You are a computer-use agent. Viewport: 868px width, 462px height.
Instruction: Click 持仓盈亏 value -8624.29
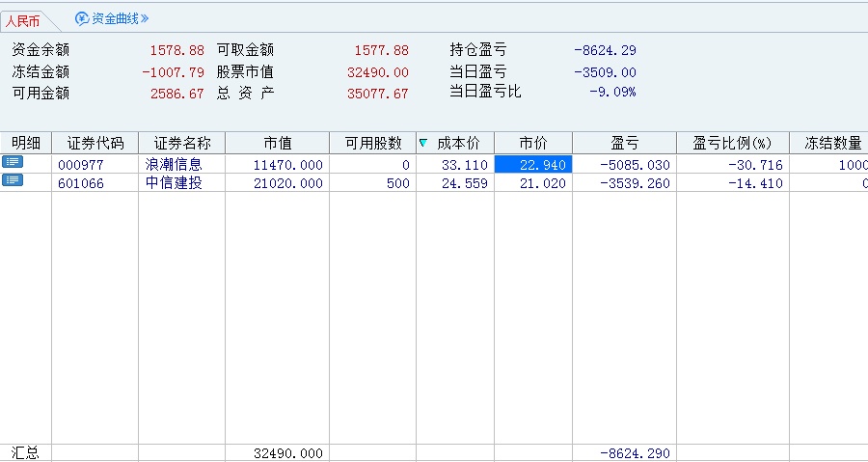click(x=605, y=50)
